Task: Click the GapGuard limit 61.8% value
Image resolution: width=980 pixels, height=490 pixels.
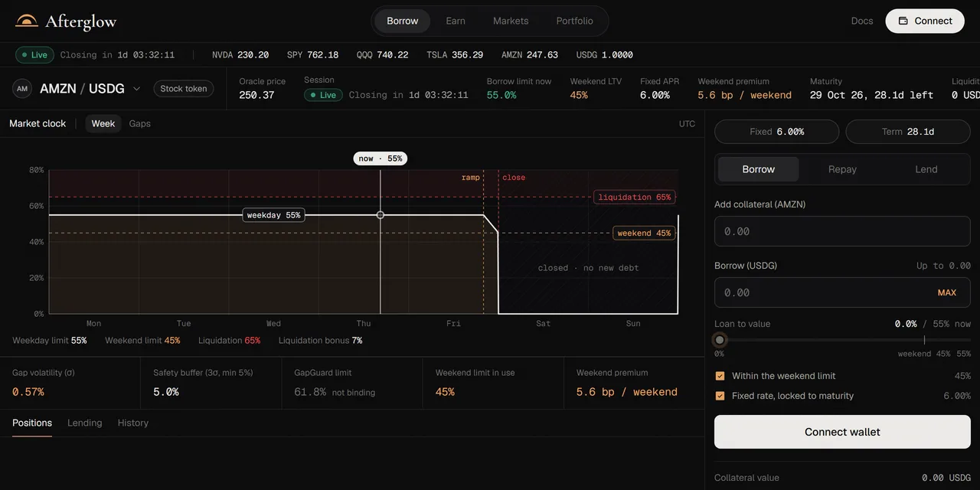Action: (x=310, y=392)
